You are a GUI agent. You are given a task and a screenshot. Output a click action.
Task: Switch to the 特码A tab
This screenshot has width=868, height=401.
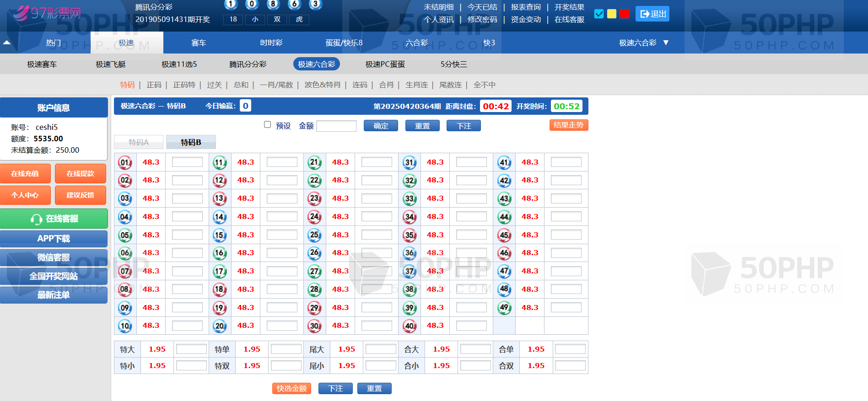(x=139, y=142)
